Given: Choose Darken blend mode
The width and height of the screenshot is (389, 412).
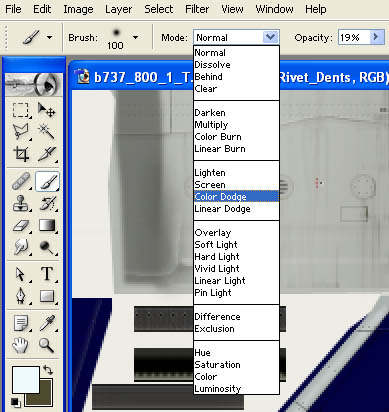Looking at the screenshot, I should 236,113.
